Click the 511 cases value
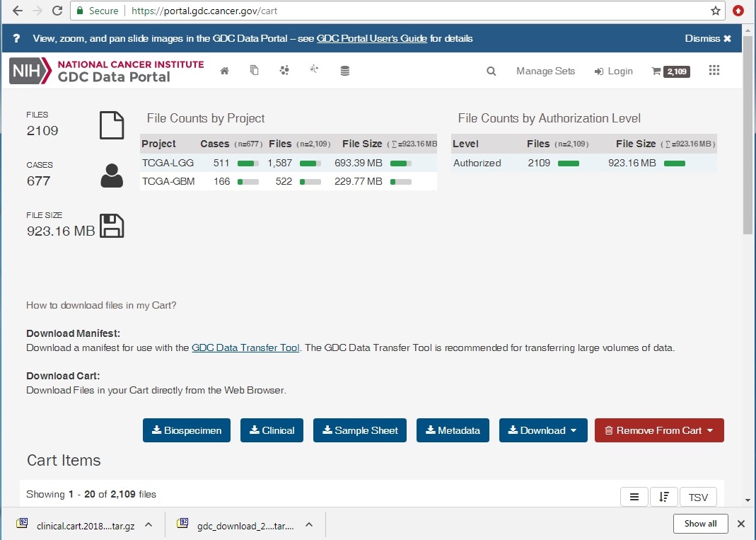This screenshot has height=540, width=756. [221, 163]
